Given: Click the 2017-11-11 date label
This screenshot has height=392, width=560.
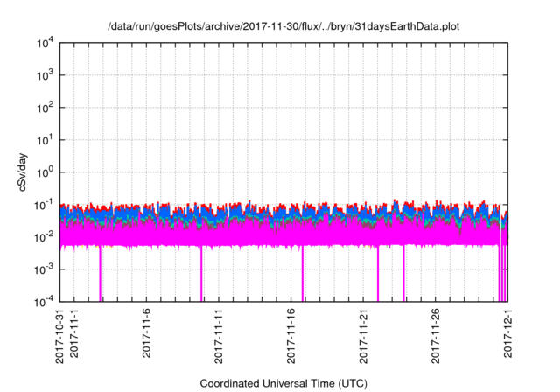Looking at the screenshot, I should click(219, 335).
